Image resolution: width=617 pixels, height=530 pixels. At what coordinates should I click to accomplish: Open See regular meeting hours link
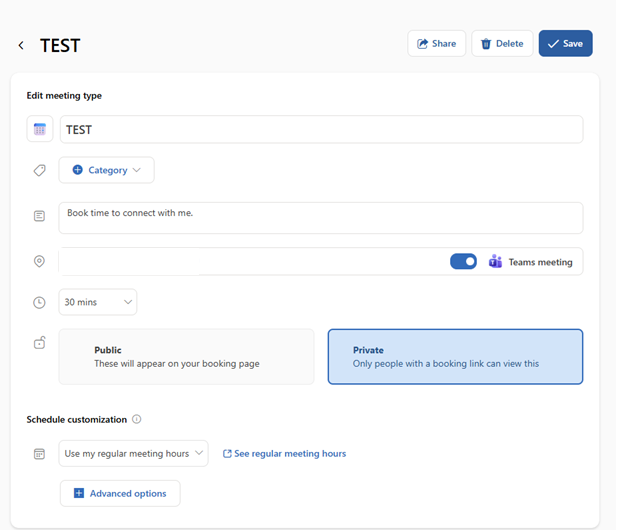tap(284, 453)
